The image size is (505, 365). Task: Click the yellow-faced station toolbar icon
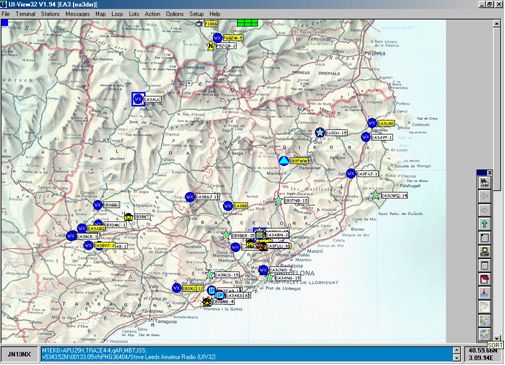484,252
